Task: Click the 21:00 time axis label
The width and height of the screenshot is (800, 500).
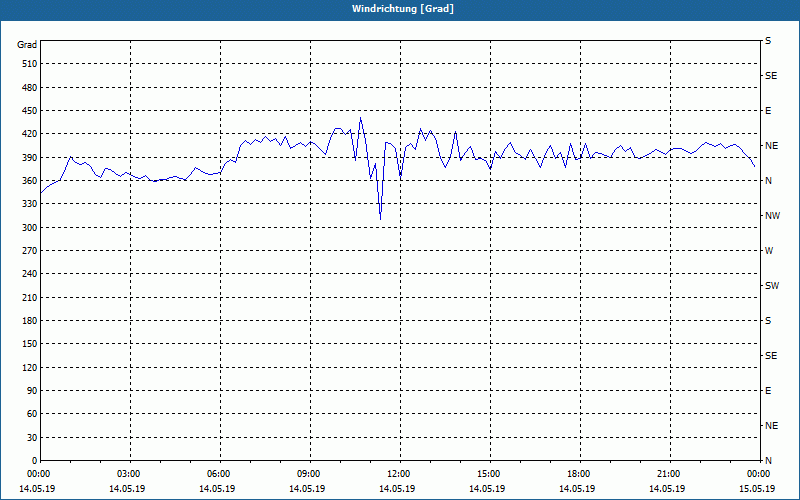Action: [668, 474]
